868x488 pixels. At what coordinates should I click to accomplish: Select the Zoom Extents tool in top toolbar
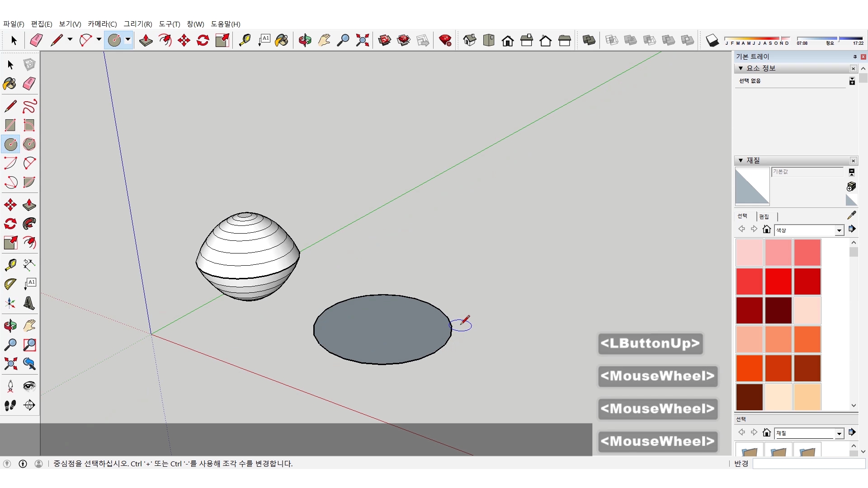pos(362,41)
